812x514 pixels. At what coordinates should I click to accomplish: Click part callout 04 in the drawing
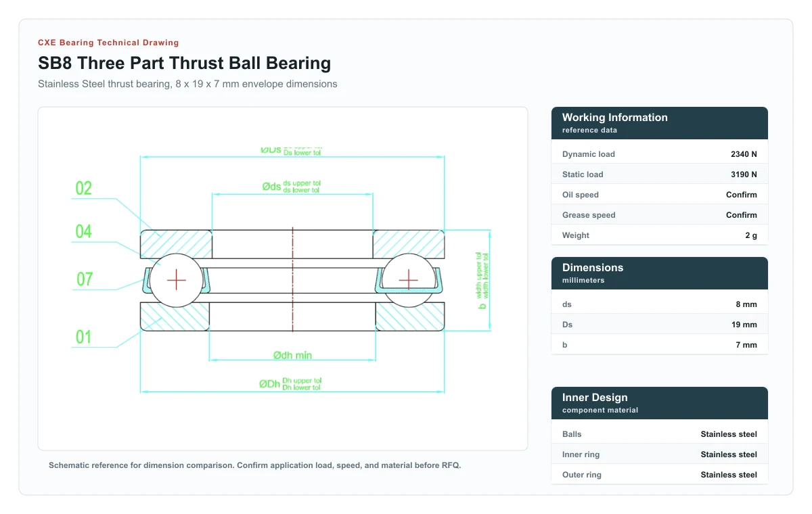(83, 232)
